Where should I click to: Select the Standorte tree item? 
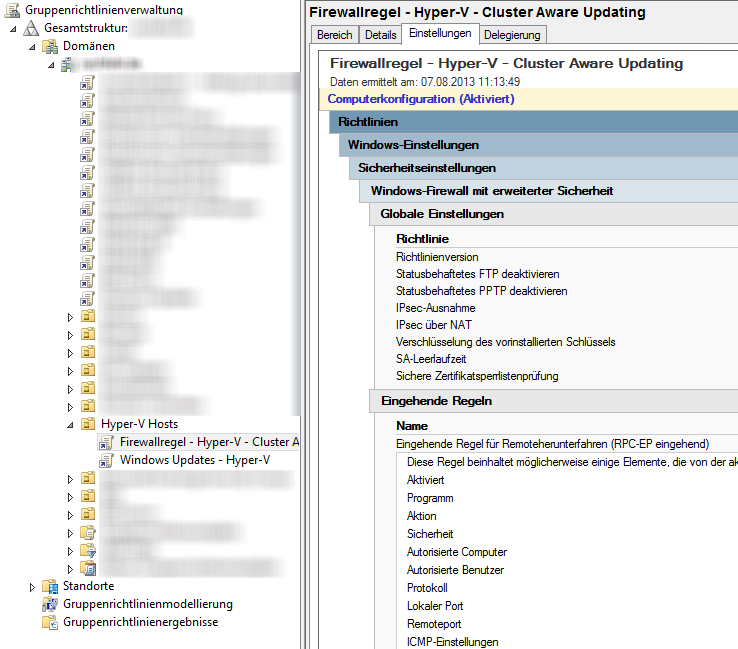tap(88, 586)
